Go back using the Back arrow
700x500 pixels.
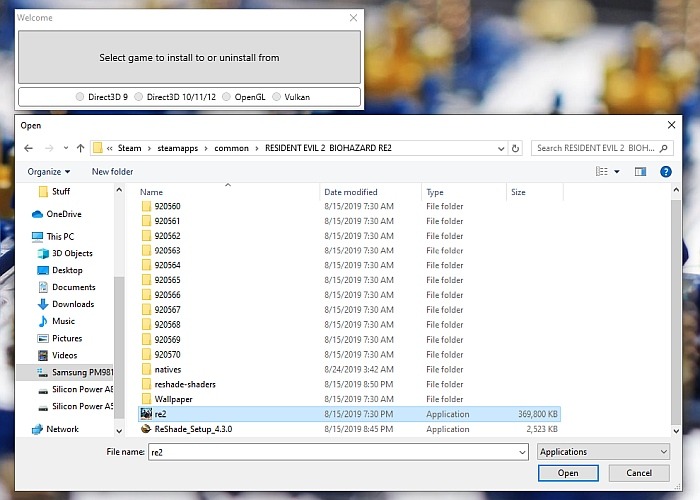pos(29,148)
